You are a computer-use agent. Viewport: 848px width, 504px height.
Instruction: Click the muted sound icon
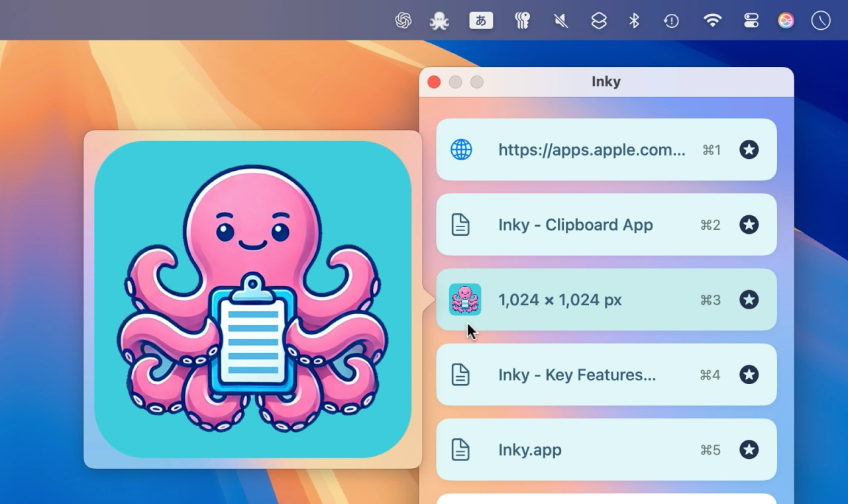(x=560, y=21)
